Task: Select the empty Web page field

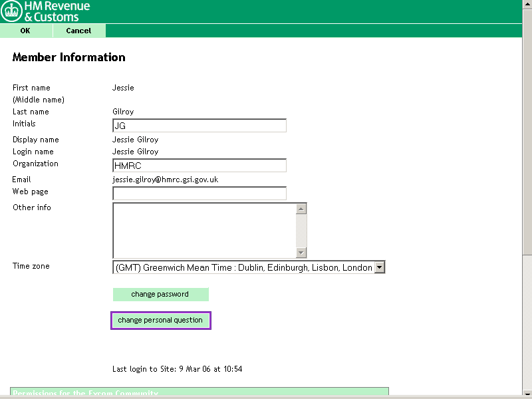Action: point(199,194)
